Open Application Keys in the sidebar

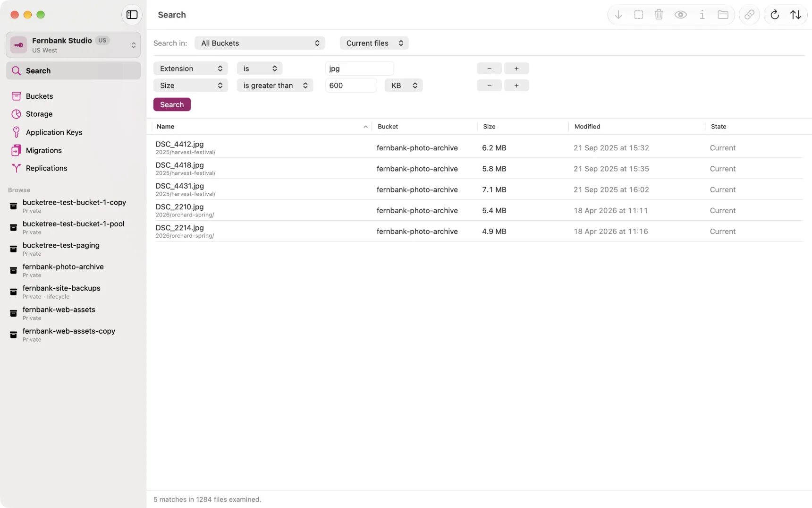73,132
